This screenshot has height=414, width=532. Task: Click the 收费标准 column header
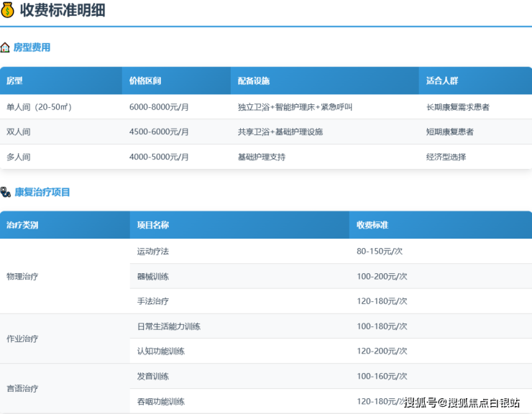pos(372,225)
